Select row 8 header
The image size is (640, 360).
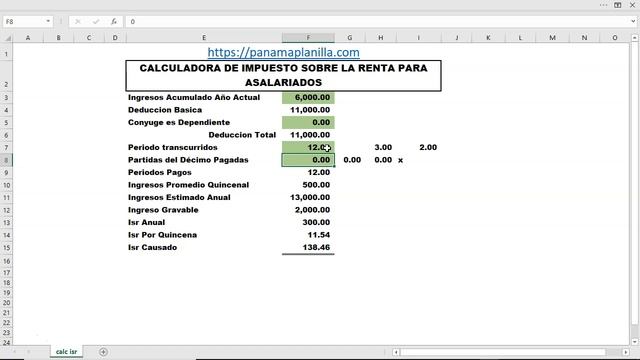[6, 160]
